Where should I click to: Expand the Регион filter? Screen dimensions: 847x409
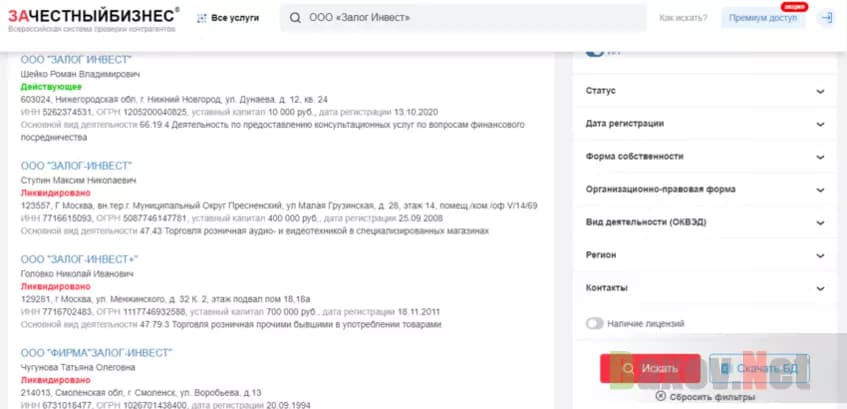point(705,255)
